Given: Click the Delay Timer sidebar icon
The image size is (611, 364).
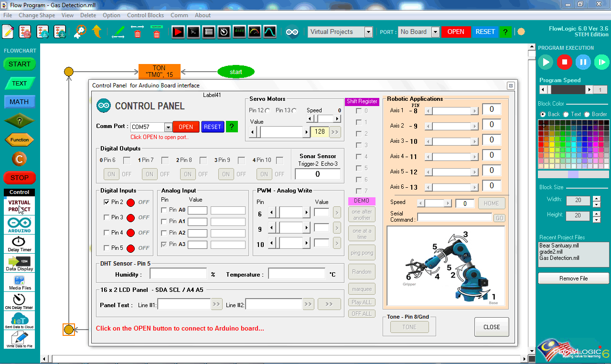Looking at the screenshot, I should click(19, 244).
